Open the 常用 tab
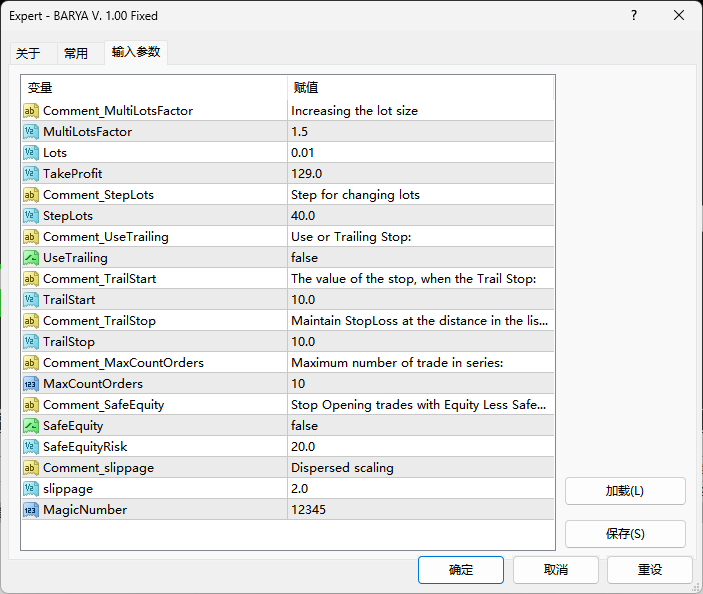The image size is (703, 594). pyautogui.click(x=76, y=54)
